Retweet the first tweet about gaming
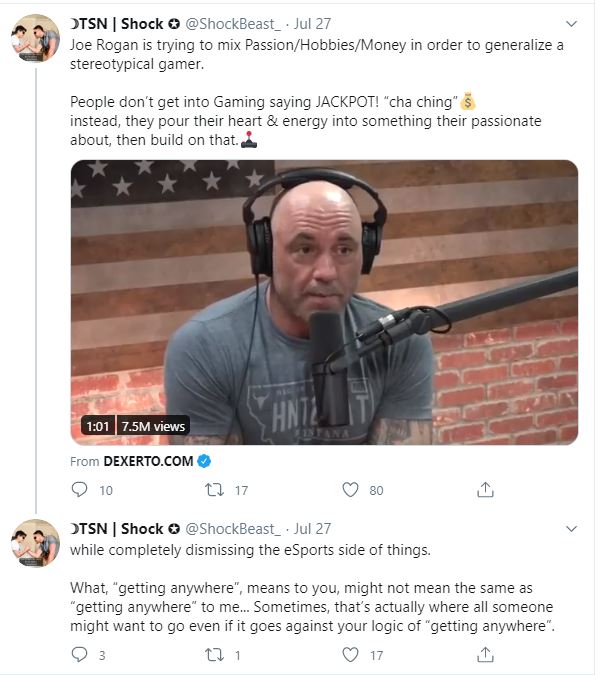The width and height of the screenshot is (602, 675). coord(213,490)
